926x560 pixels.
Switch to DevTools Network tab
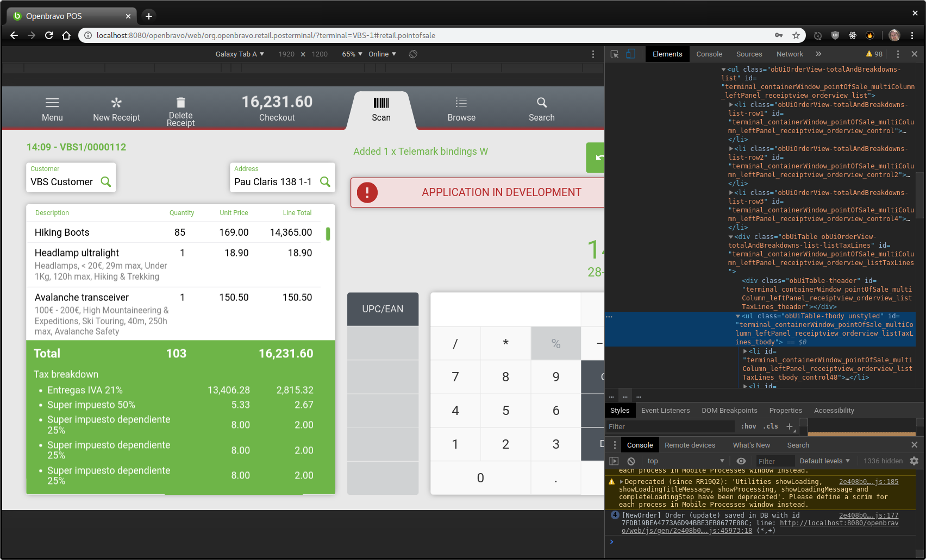pos(790,54)
